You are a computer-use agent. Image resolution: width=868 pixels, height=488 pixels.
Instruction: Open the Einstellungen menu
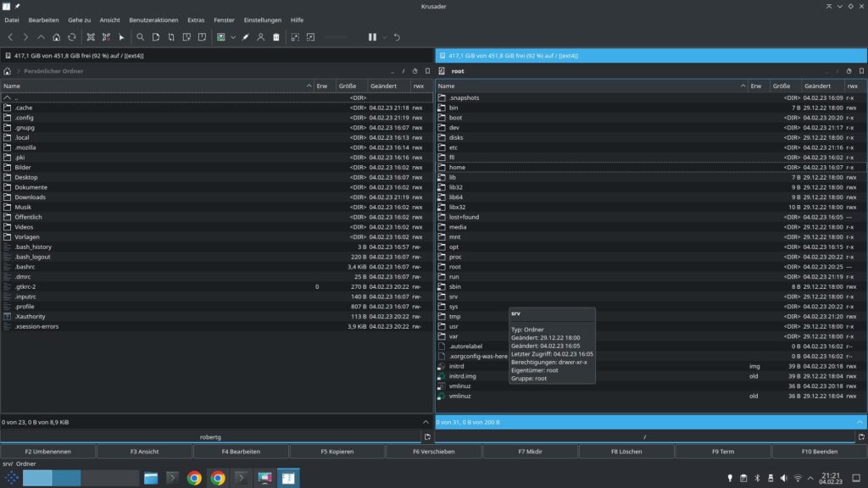point(263,20)
